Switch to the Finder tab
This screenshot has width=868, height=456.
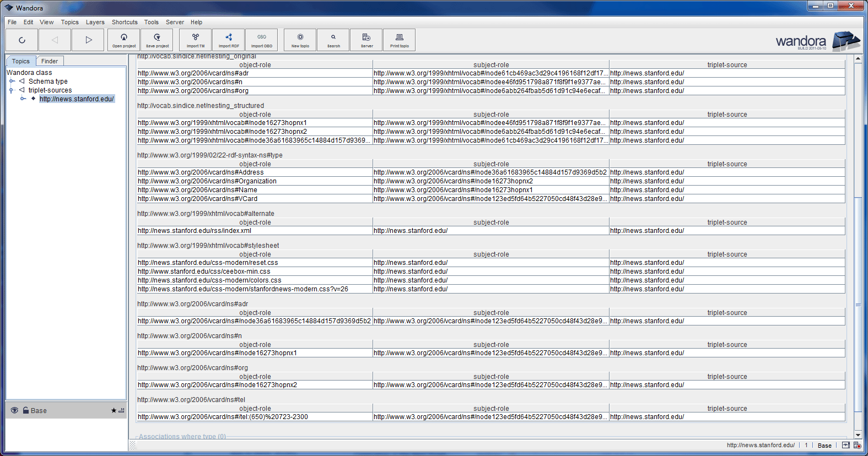coord(50,61)
